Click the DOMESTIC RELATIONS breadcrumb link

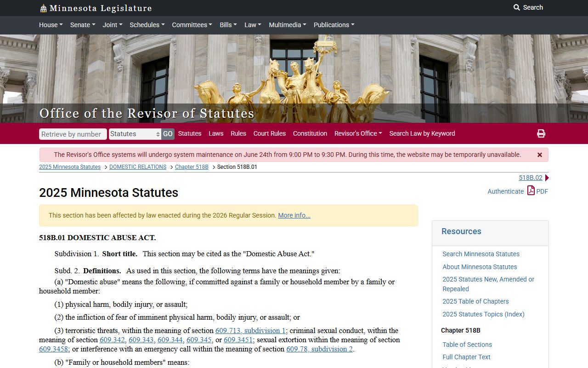[138, 167]
